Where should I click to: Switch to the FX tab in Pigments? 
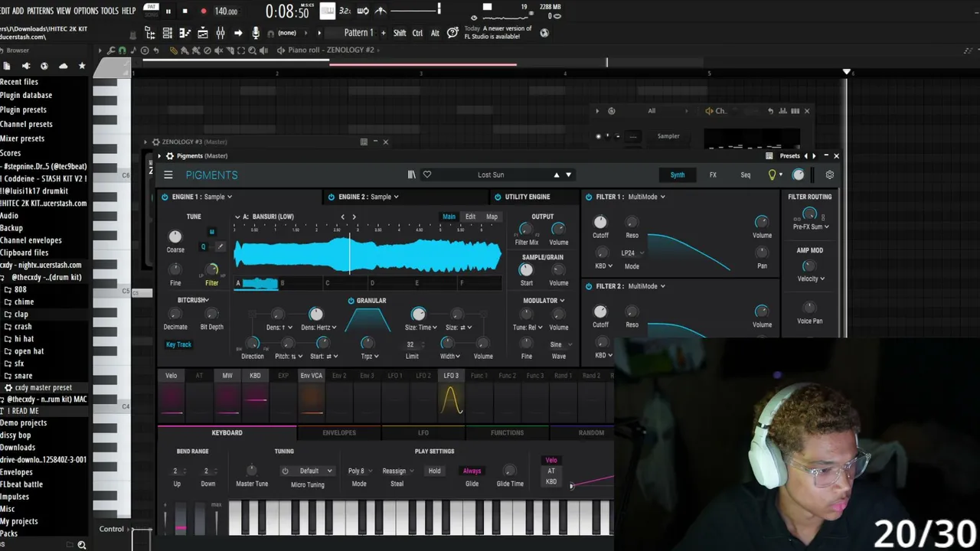[713, 175]
